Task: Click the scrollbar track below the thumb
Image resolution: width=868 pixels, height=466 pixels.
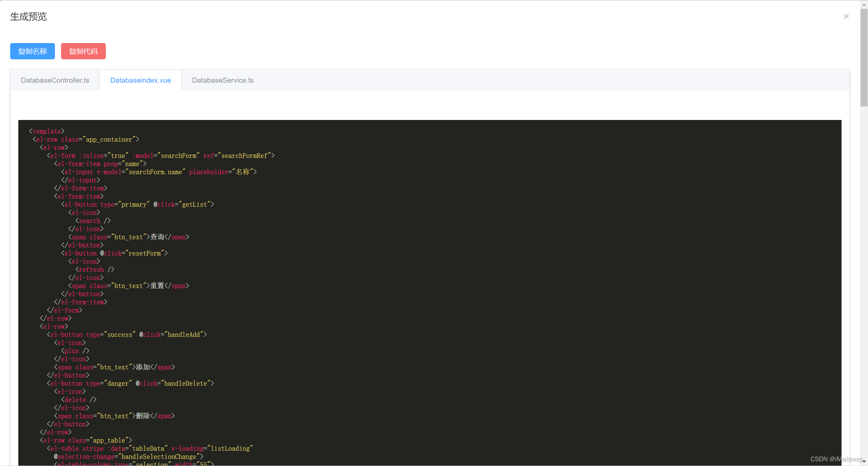Action: point(864,271)
